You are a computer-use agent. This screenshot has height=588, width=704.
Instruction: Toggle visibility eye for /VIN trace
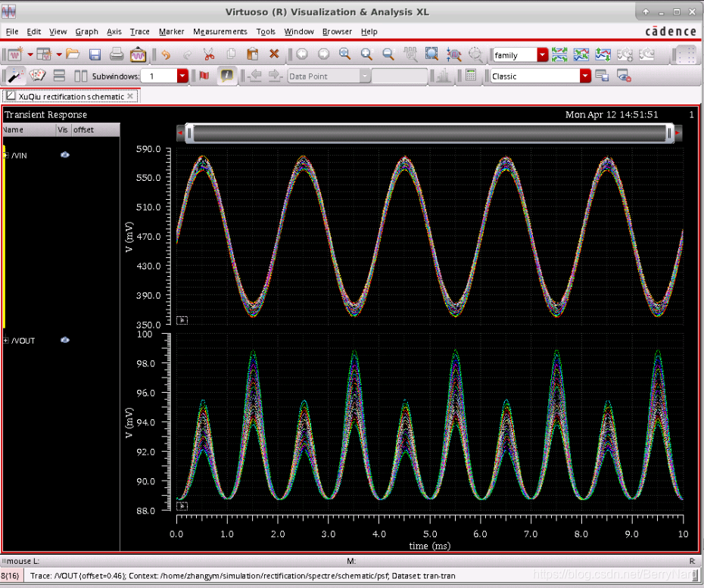[x=65, y=154]
